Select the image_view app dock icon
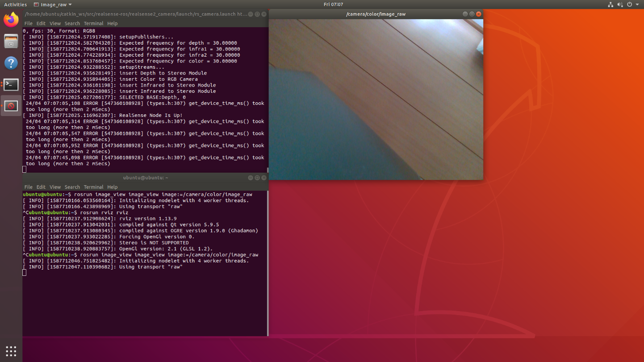644x362 pixels. pyautogui.click(x=11, y=106)
